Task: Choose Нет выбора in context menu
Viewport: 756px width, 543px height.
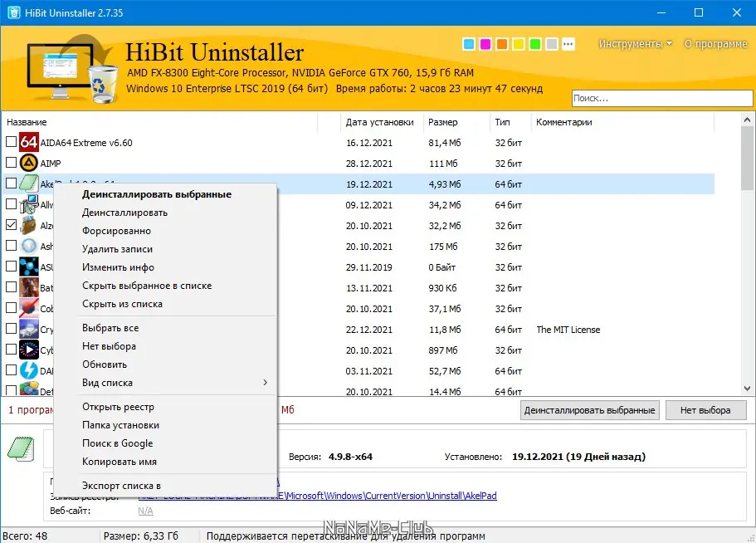Action: 165,346
